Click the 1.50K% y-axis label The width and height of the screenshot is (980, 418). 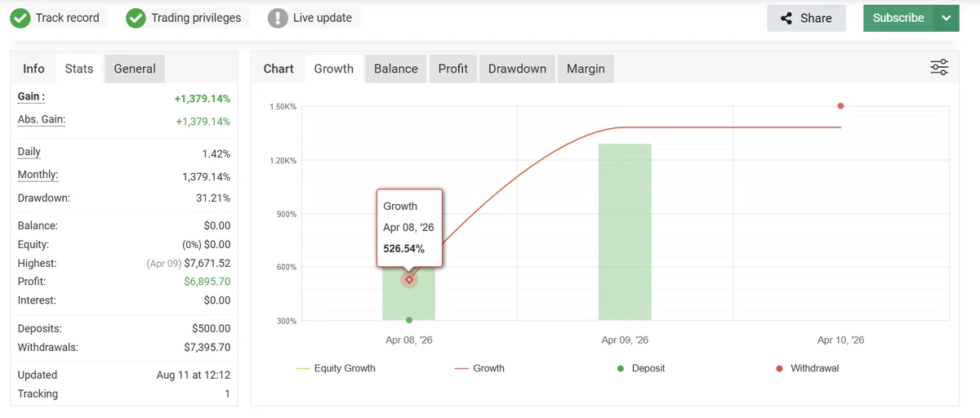point(283,107)
